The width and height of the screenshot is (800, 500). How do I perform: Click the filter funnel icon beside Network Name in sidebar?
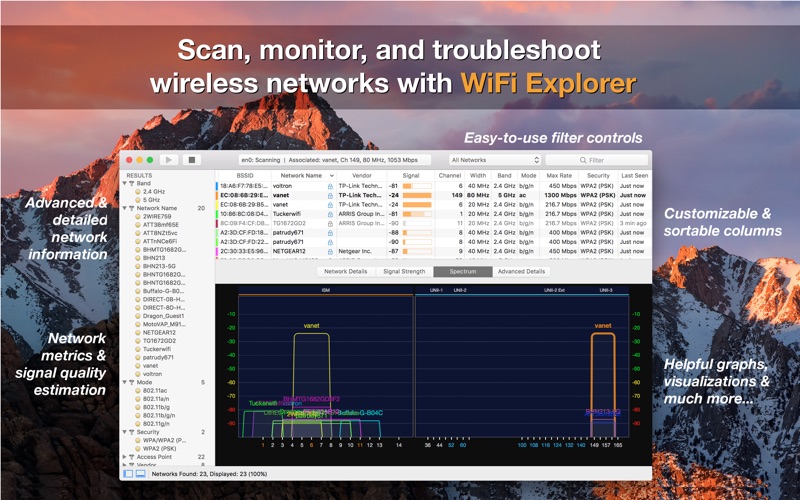tap(132, 208)
